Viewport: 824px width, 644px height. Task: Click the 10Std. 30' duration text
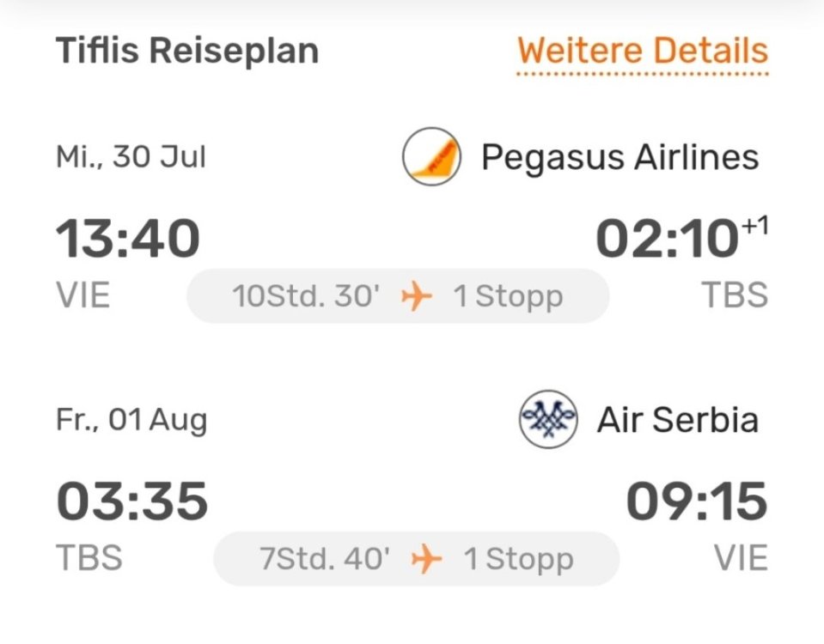tap(305, 296)
